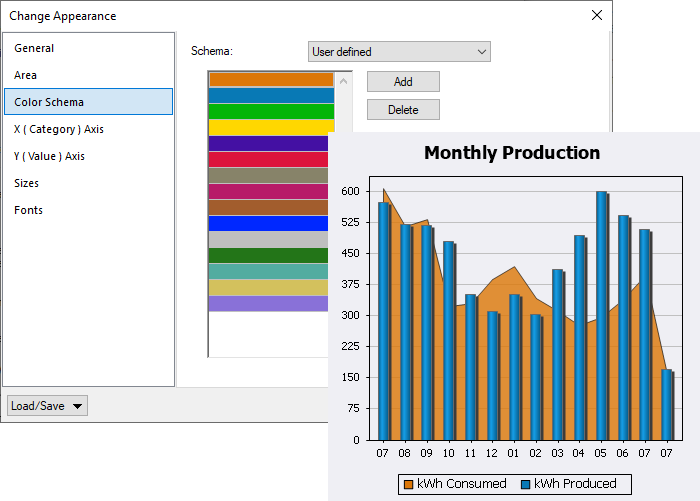Open the Schema dropdown list
The image size is (700, 501).
click(399, 52)
